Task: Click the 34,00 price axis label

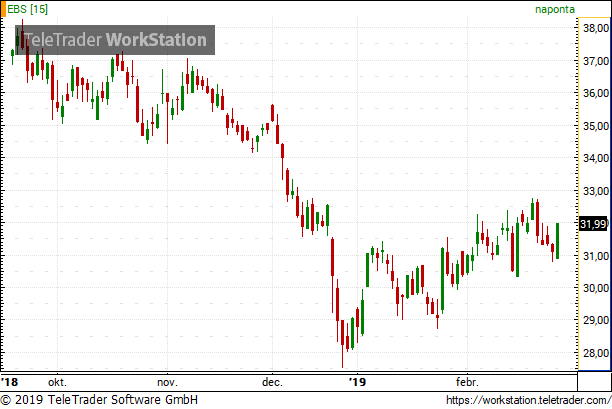Action: coord(596,158)
